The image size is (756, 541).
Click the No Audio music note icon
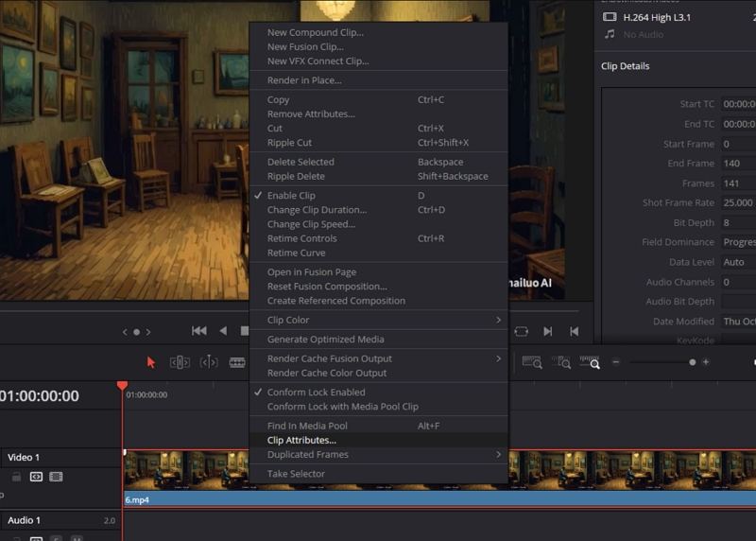click(610, 34)
